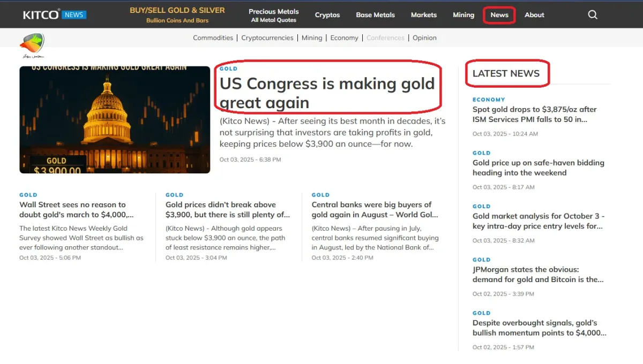Open 'JPMorgan states the obvious' story

538,275
